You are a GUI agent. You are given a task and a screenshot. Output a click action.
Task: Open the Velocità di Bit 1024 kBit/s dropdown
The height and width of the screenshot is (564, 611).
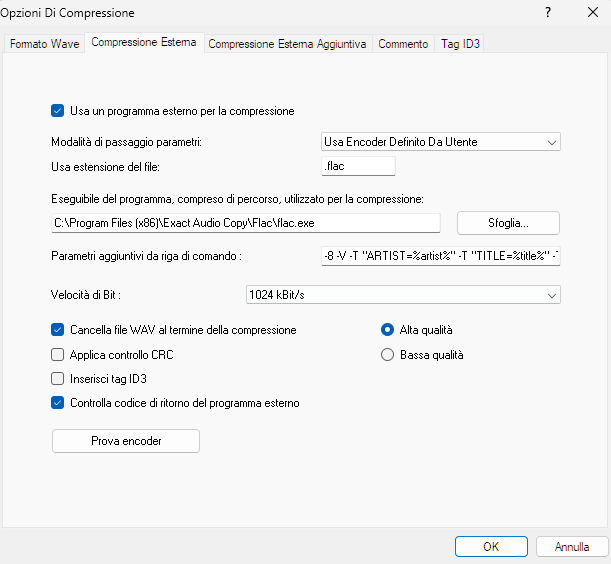[402, 295]
